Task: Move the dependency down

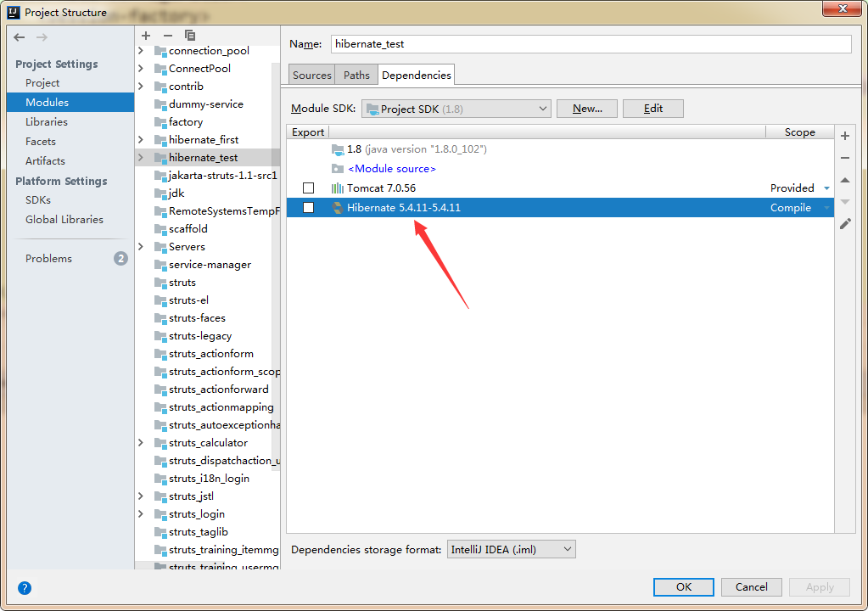Action: pyautogui.click(x=845, y=202)
